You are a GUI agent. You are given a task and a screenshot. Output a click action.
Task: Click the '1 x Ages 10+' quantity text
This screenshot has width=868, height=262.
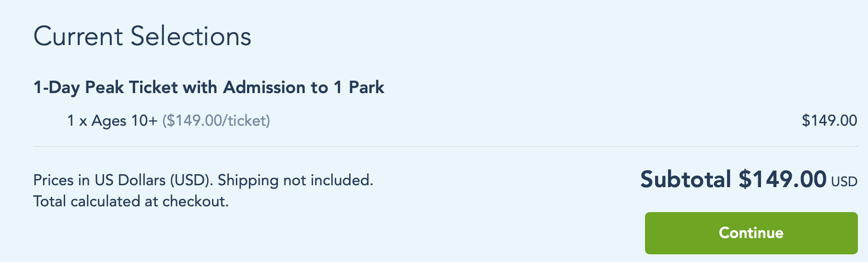(x=112, y=120)
